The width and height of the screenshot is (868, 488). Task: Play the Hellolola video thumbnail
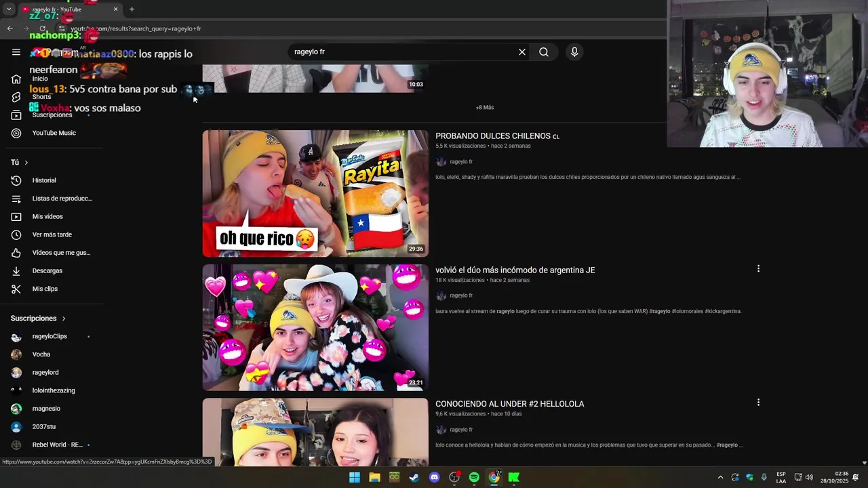pyautogui.click(x=315, y=432)
